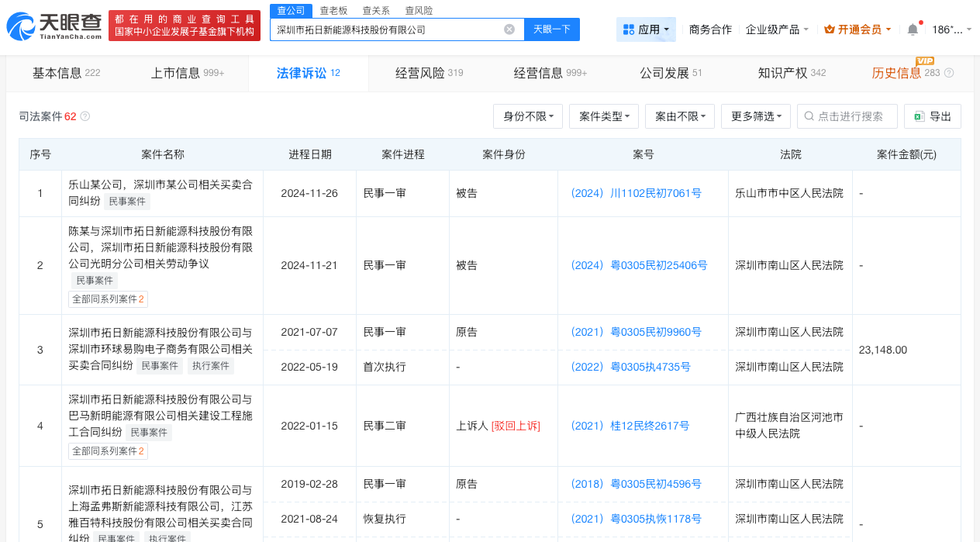Image resolution: width=980 pixels, height=542 pixels.
Task: Open case number 粤0305执恢1178号
Action: (637, 519)
